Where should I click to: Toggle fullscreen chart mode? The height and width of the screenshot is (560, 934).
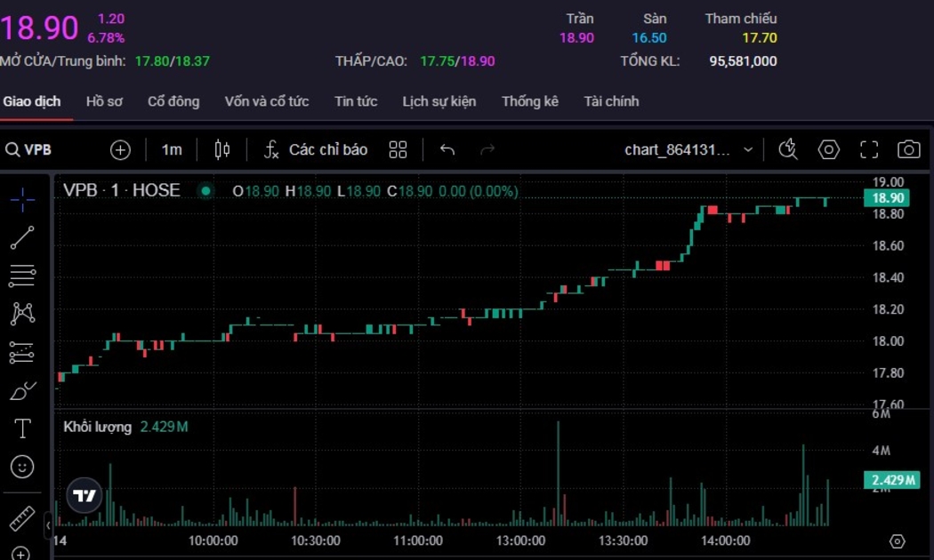869,149
